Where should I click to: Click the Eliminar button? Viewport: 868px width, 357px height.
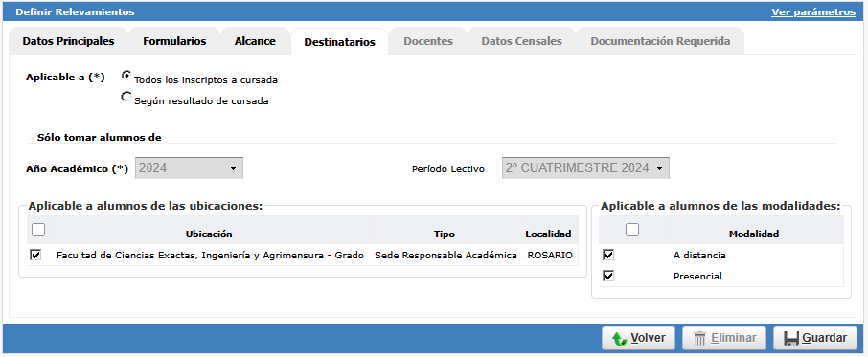coord(724,338)
